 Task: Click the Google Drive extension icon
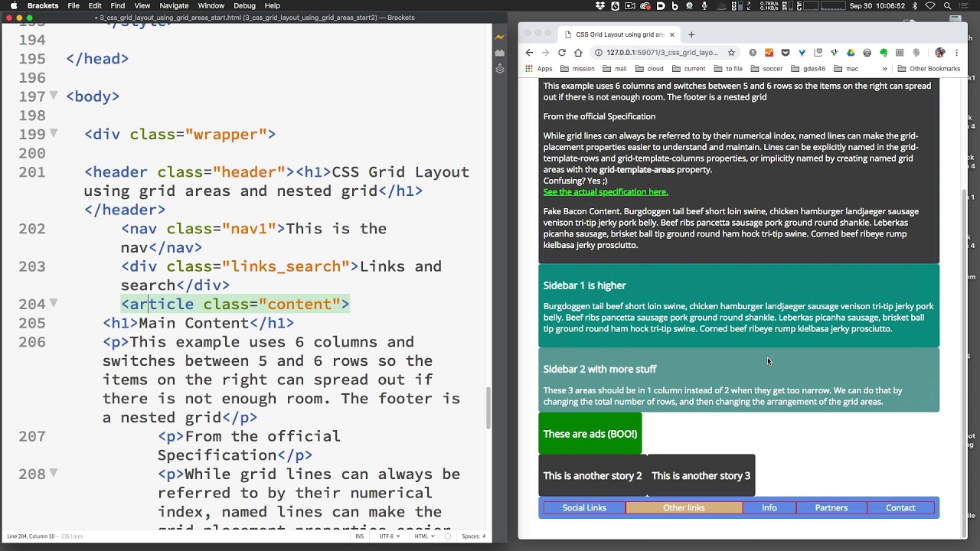(851, 53)
